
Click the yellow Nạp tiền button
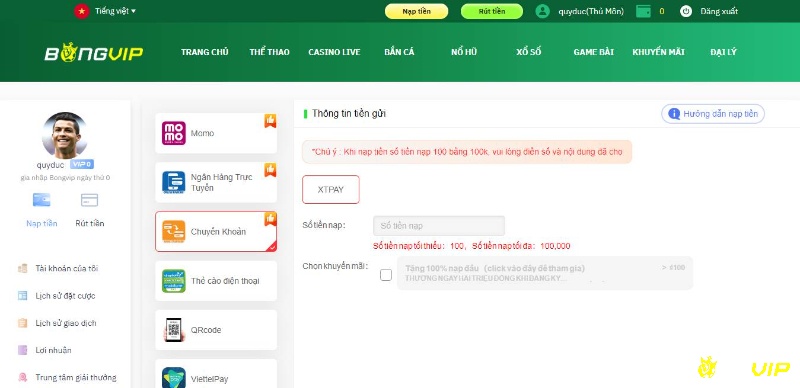click(x=416, y=11)
